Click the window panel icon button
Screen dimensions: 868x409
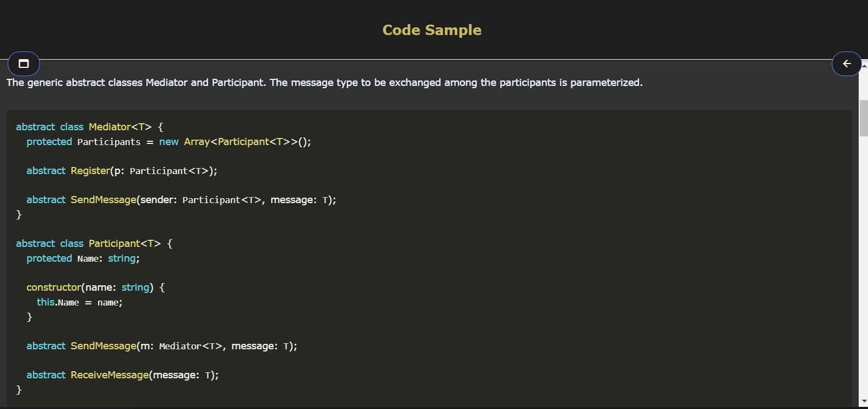pos(24,64)
